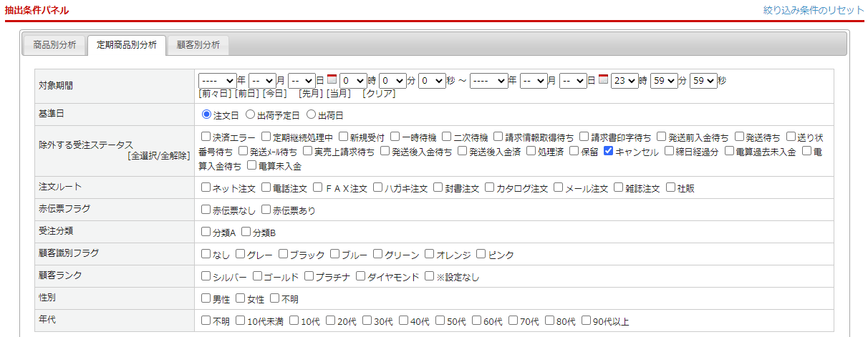
Task: Check the ブラック customer flag checkbox
Action: pos(284,254)
